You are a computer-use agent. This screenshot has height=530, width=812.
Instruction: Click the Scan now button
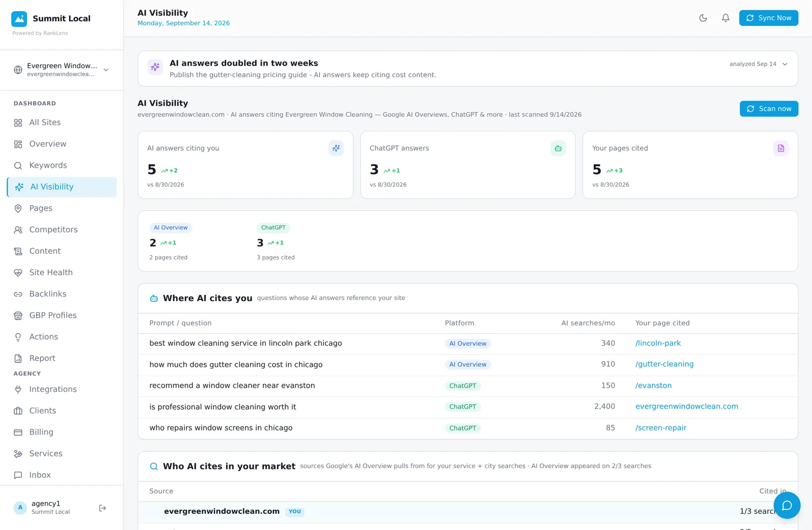tap(769, 109)
